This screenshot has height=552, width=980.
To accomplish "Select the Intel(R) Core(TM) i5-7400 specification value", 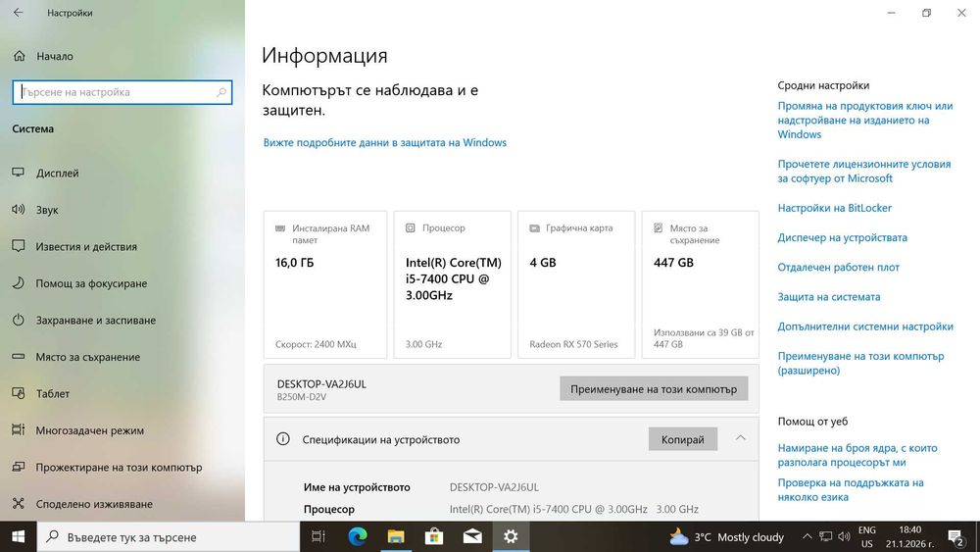I will click(573, 509).
